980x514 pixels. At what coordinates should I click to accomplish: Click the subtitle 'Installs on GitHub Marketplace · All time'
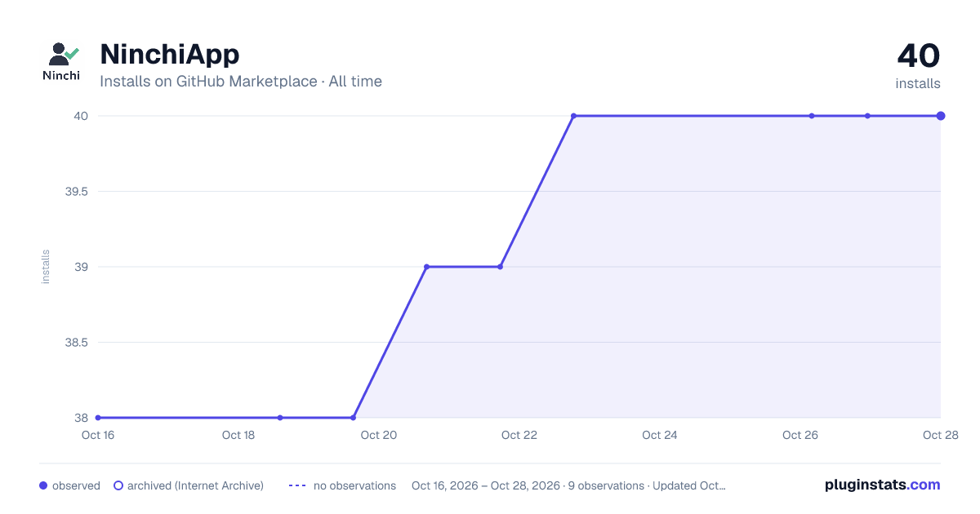pos(241,82)
